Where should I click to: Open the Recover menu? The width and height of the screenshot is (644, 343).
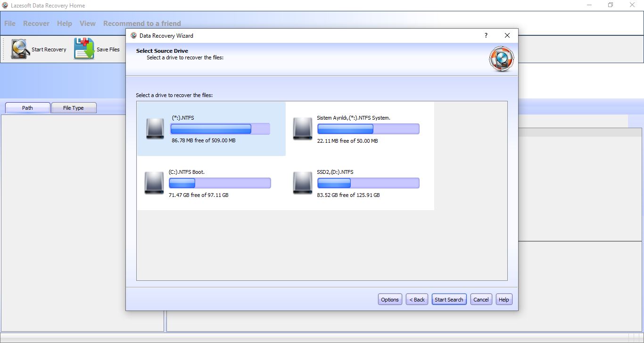36,23
